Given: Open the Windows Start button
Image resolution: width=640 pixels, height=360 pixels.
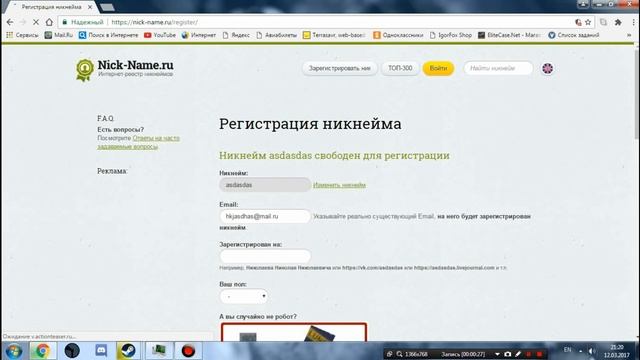Looking at the screenshot, I should [x=13, y=351].
